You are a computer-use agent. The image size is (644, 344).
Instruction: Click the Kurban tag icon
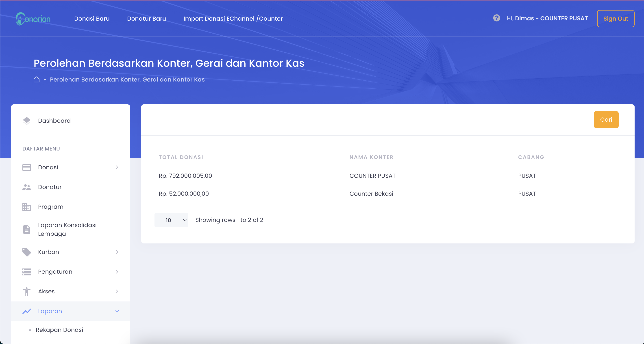(26, 252)
